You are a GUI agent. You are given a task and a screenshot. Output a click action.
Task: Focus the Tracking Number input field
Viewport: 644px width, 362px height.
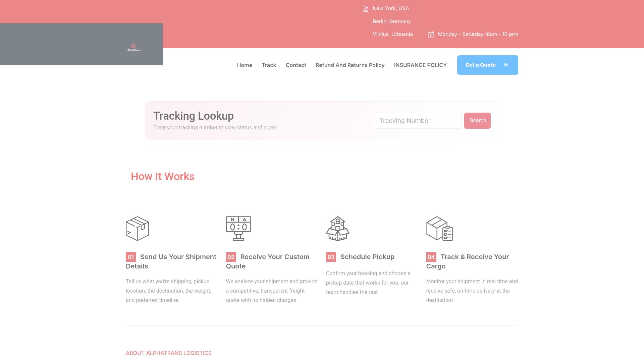click(418, 121)
